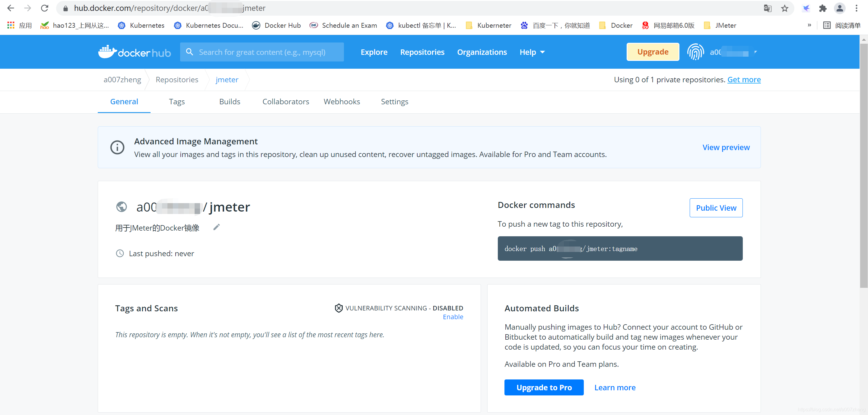
Task: Bookmark page with the star icon
Action: tap(784, 8)
